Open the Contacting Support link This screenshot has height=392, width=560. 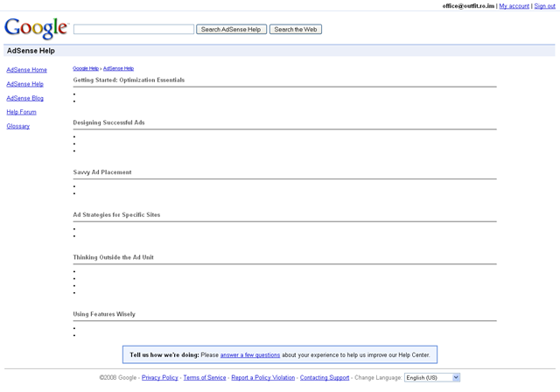pyautogui.click(x=325, y=378)
